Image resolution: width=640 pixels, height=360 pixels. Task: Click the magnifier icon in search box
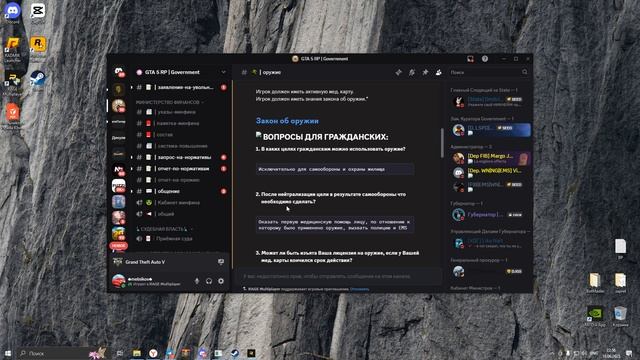coord(524,72)
